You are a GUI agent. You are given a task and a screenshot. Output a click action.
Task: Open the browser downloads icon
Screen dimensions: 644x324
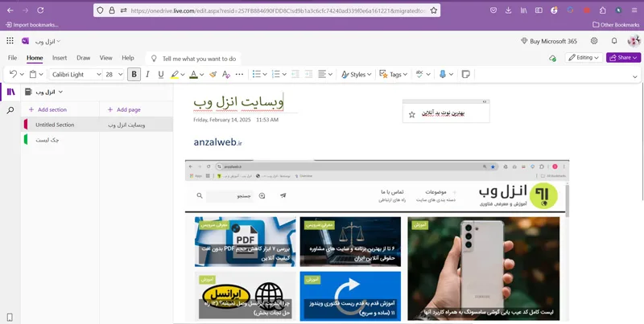509,10
